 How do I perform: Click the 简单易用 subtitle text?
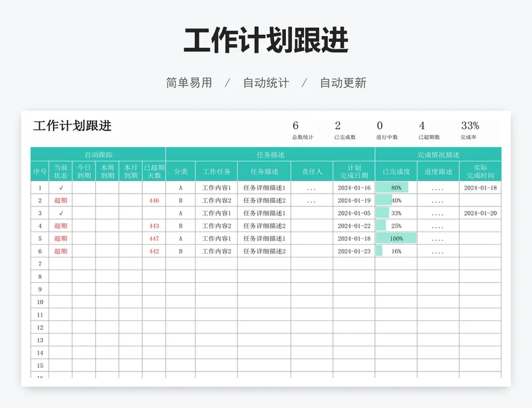point(189,83)
